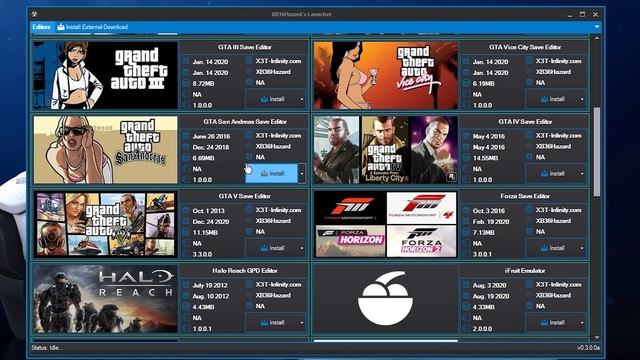Click the scrollbar down arrow of the editor list
This screenshot has height=360, width=640.
tap(597, 337)
